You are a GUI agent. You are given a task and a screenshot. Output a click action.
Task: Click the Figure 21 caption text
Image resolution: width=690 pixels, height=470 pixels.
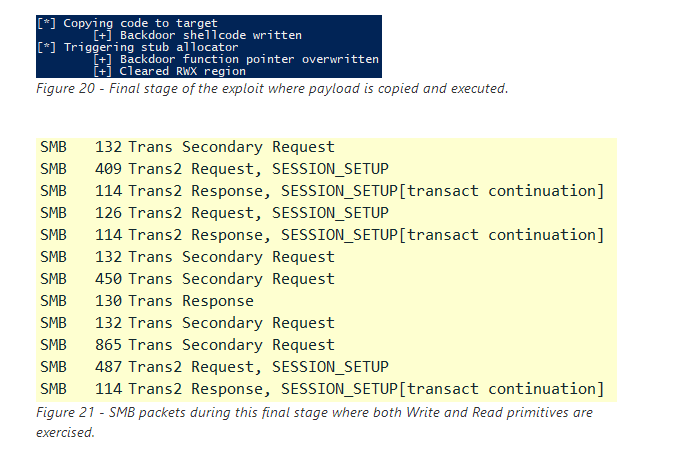tap(314, 422)
